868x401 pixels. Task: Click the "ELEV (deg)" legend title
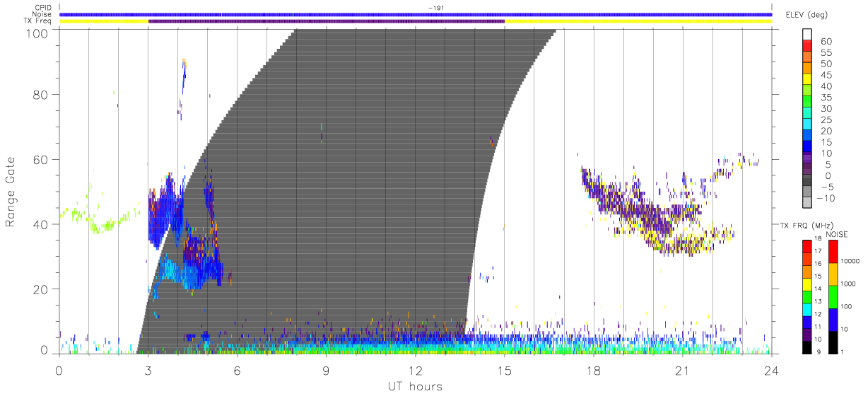807,15
